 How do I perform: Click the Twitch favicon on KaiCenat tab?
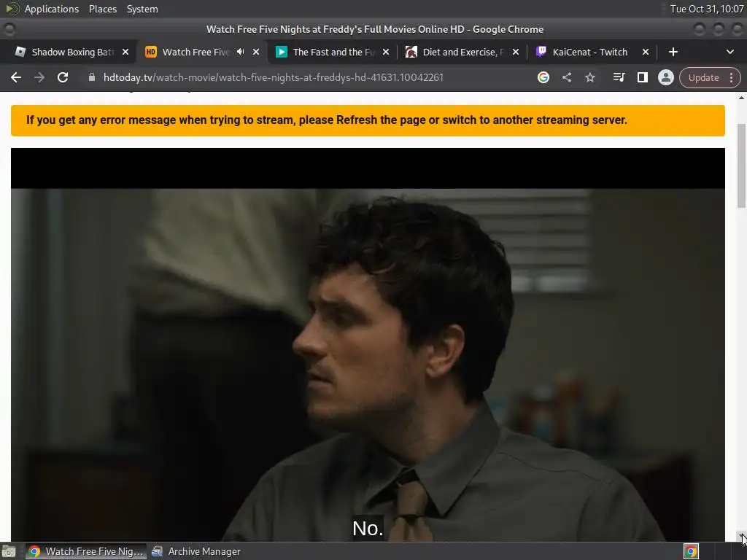pyautogui.click(x=541, y=52)
